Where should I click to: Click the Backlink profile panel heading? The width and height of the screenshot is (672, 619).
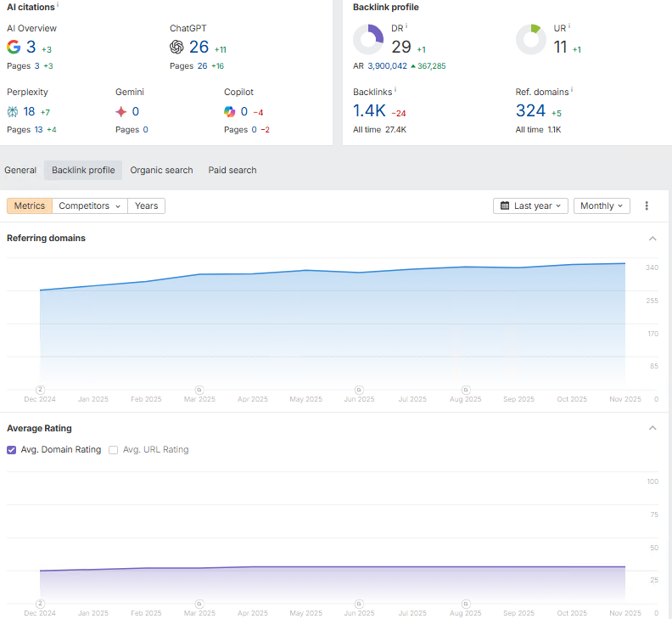386,8
